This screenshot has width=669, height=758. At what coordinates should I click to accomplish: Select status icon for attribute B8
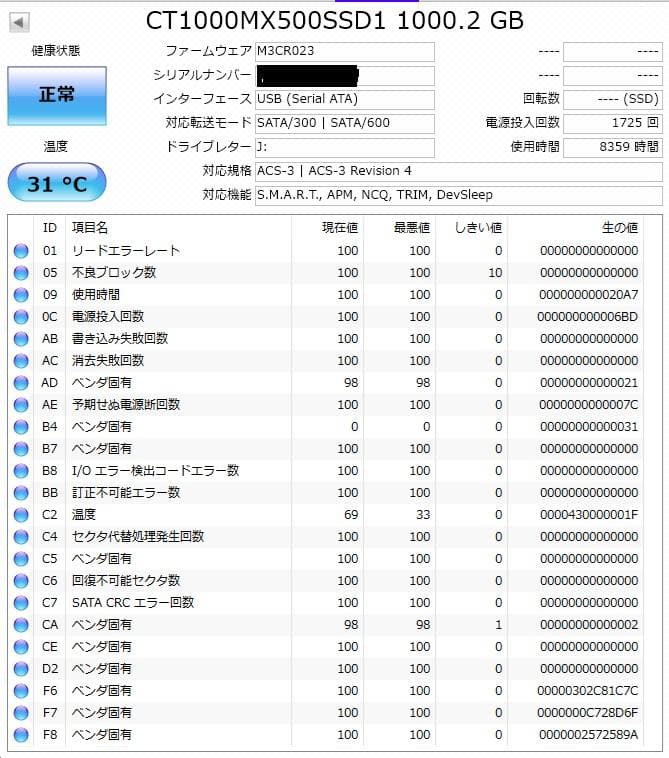pos(21,471)
